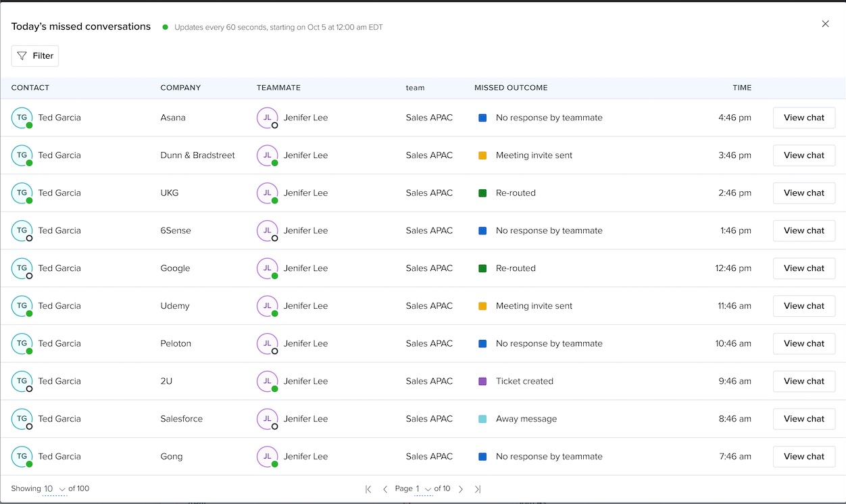Click the blue outcome swatch in the Asana row

coord(482,118)
